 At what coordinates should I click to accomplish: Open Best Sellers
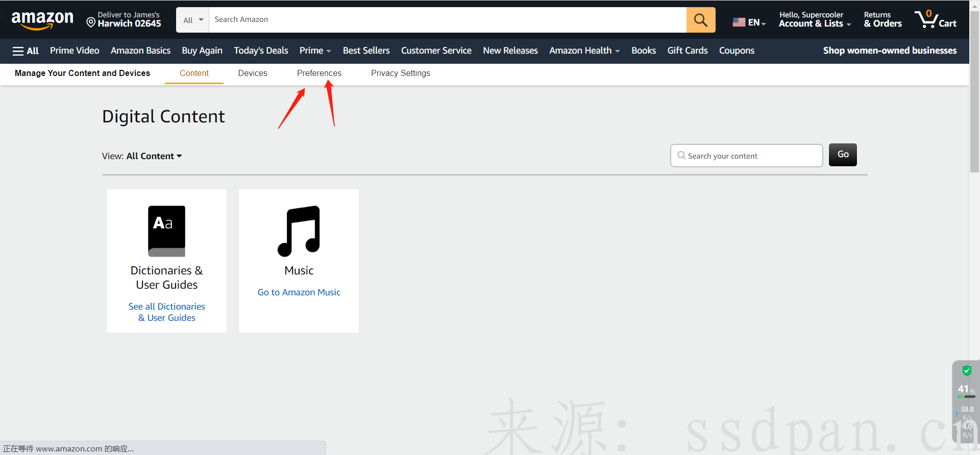(x=366, y=50)
